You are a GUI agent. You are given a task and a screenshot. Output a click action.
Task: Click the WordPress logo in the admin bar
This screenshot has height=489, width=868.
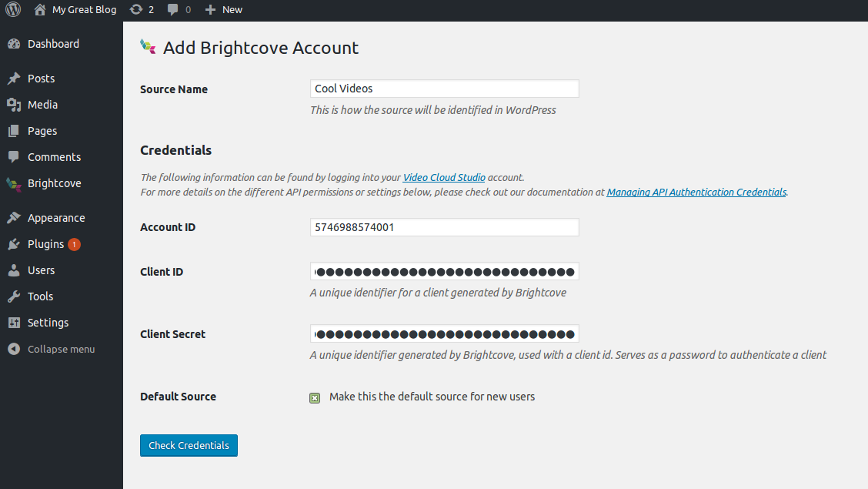pos(12,10)
